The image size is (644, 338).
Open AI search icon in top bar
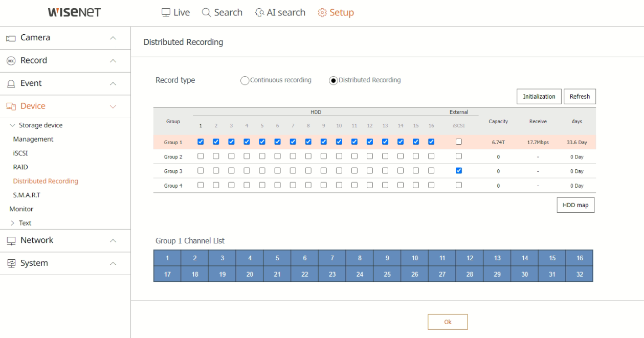260,12
